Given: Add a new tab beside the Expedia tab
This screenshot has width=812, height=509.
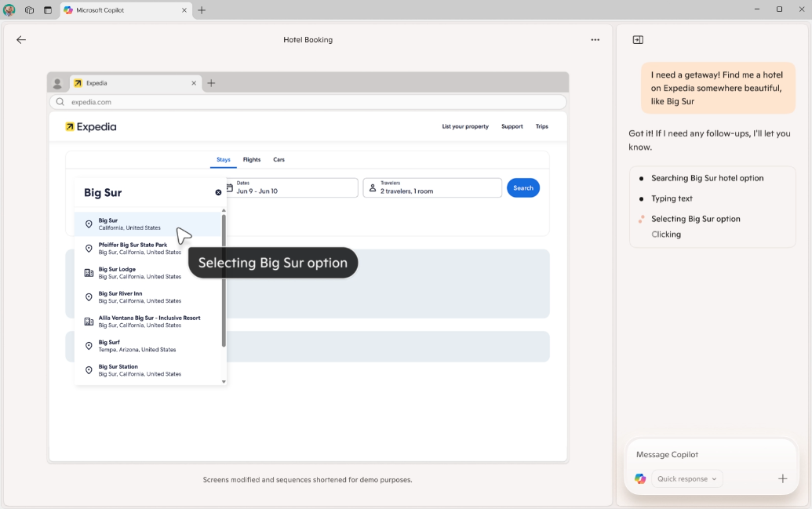Looking at the screenshot, I should [x=211, y=83].
